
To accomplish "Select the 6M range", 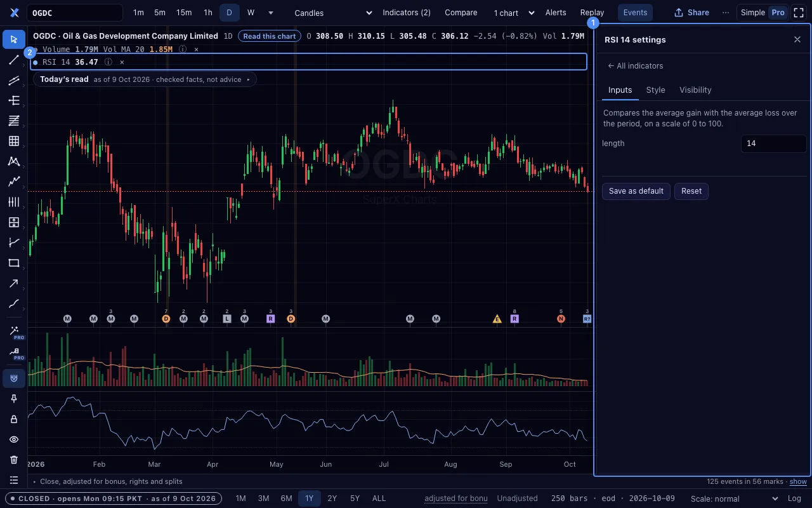I will click(286, 498).
